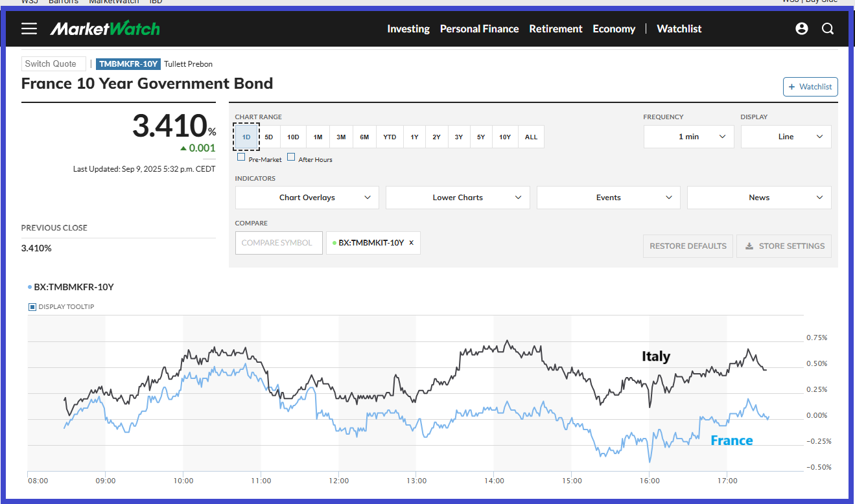
Task: Expand the Chart Overlays dropdown
Action: pos(307,198)
